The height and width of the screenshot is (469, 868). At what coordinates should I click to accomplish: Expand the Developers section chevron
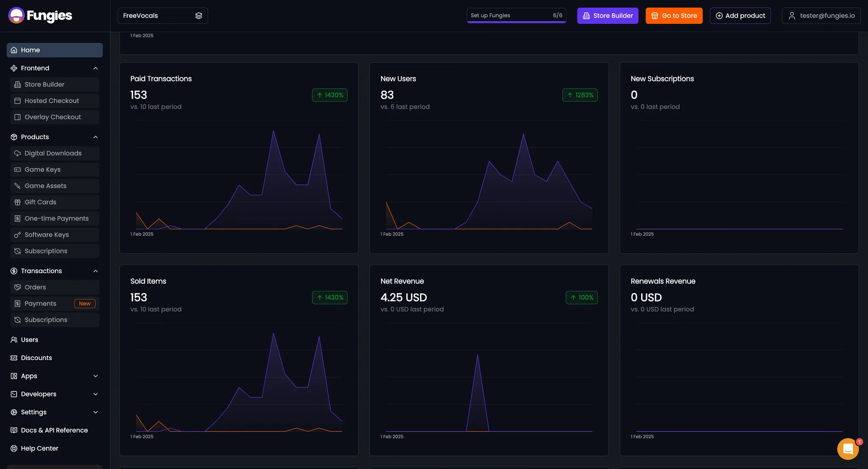pyautogui.click(x=96, y=394)
